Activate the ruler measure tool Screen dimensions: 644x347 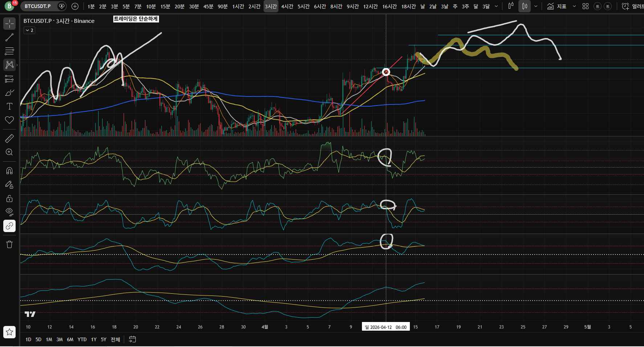(x=9, y=139)
